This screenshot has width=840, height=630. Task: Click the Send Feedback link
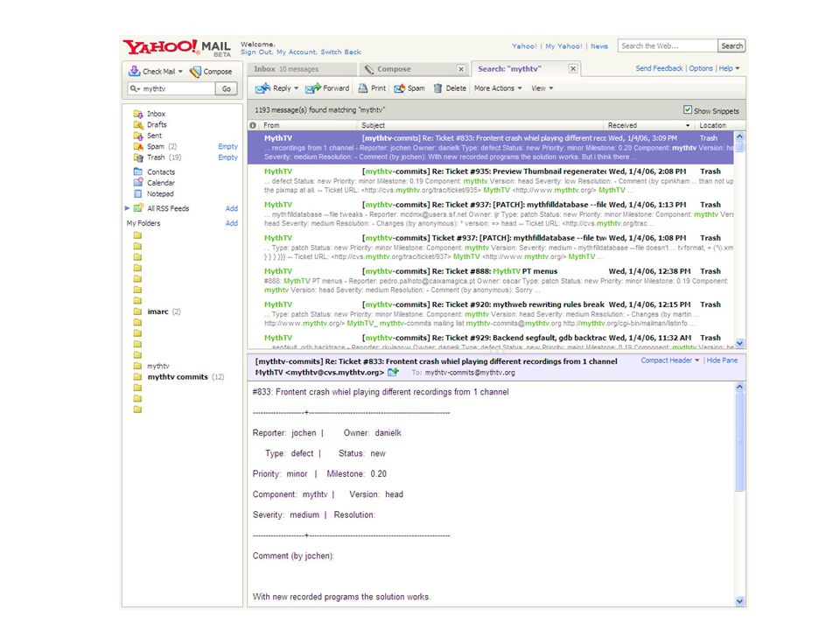(x=659, y=68)
